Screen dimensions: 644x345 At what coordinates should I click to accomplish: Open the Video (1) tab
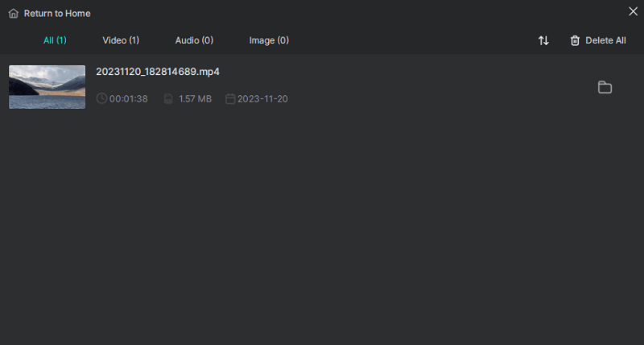click(x=121, y=40)
